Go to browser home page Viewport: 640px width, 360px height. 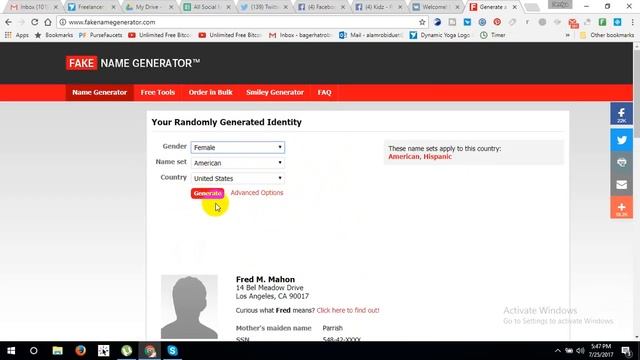click(x=48, y=22)
